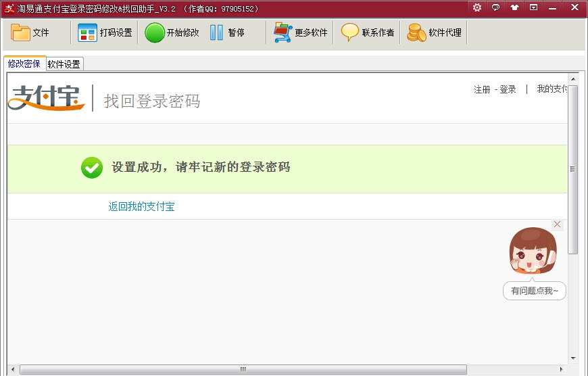Click the vertical scrollbar up arrow

pos(573,79)
